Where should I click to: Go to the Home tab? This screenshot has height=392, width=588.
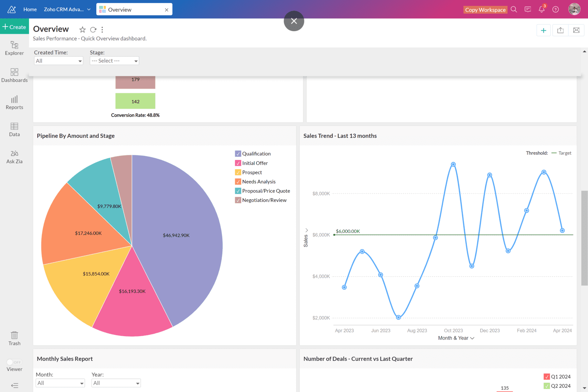coord(30,10)
